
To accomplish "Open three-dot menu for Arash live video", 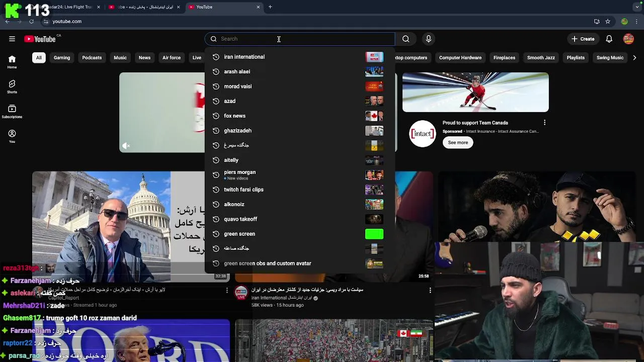I will [x=227, y=290].
